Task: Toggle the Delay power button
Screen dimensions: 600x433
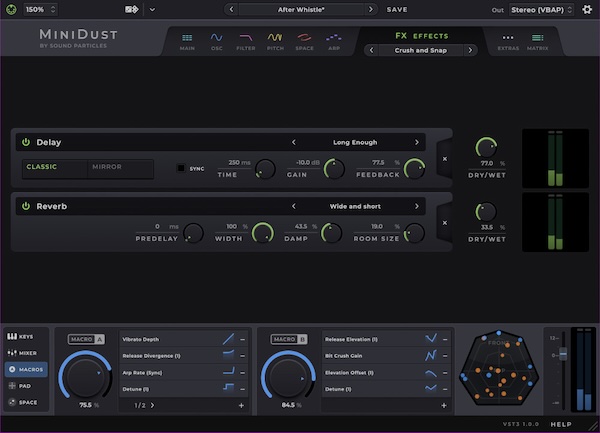Action: [26, 142]
